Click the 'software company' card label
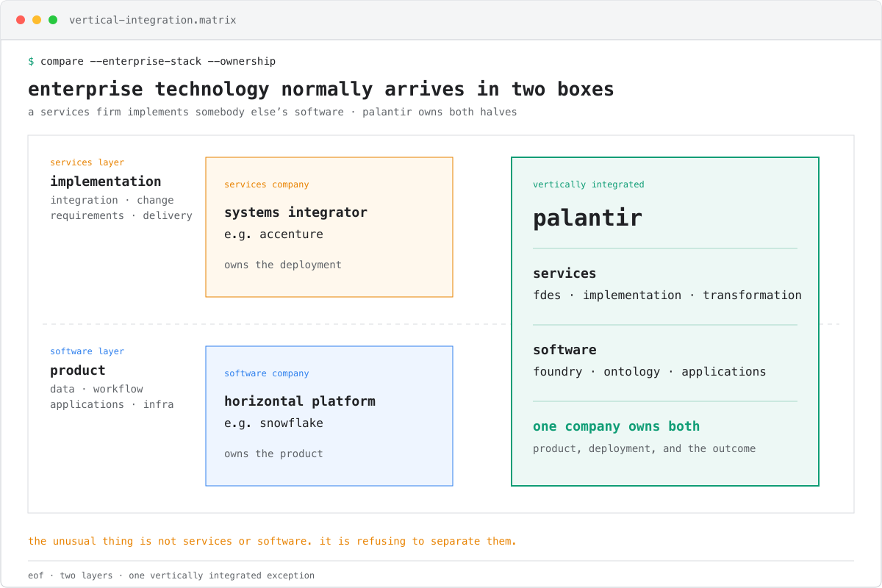882x588 pixels. coord(267,373)
